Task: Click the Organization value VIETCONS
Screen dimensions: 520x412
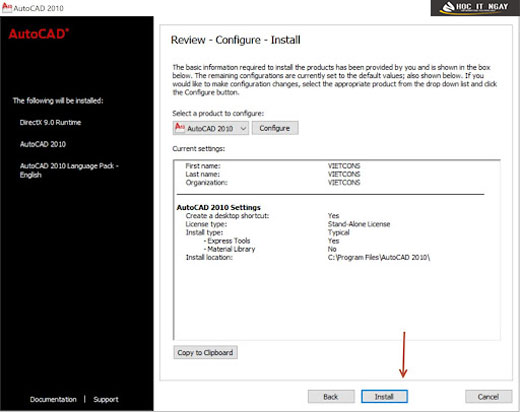Action: 344,182
